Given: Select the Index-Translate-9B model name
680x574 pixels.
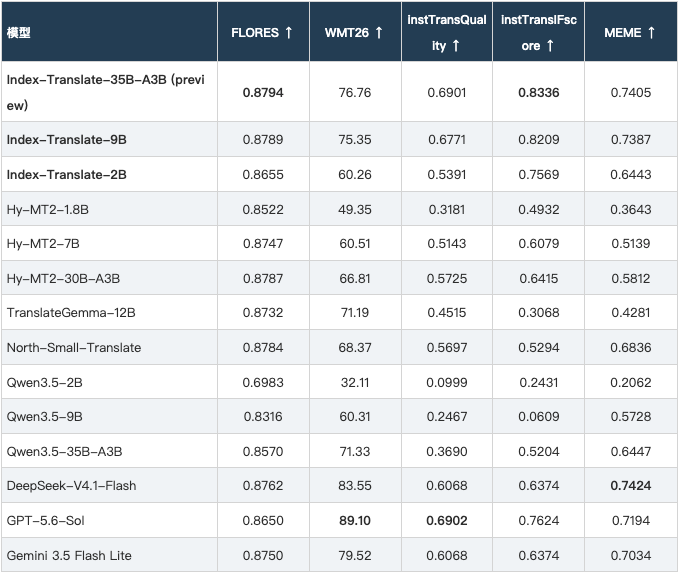Looking at the screenshot, I should [x=66, y=140].
